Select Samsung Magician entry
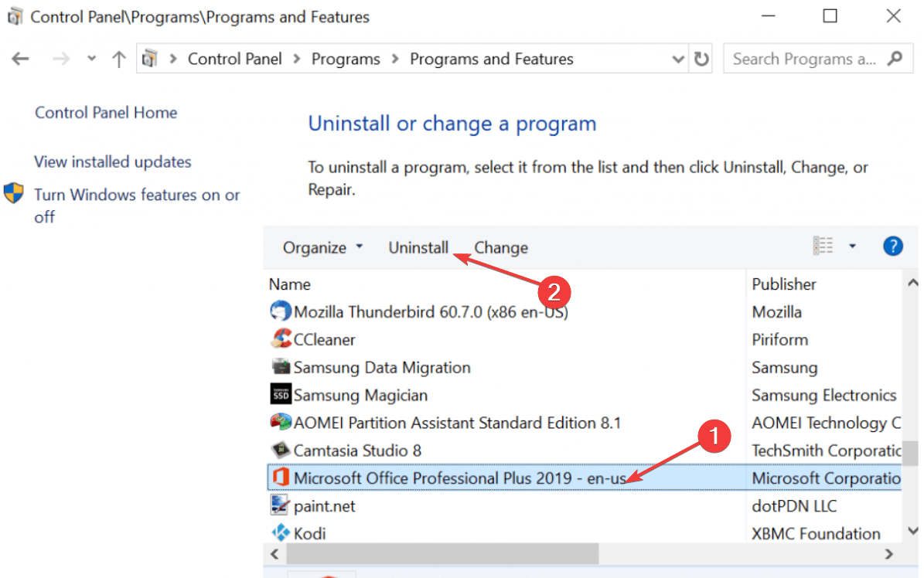924x578 pixels. [360, 396]
